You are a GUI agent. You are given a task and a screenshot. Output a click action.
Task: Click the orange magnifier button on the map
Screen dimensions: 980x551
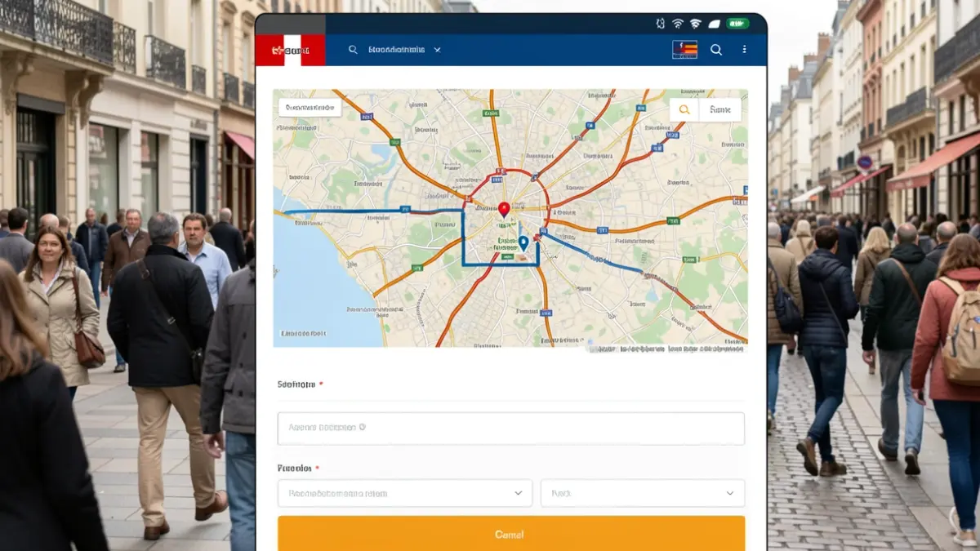click(684, 109)
